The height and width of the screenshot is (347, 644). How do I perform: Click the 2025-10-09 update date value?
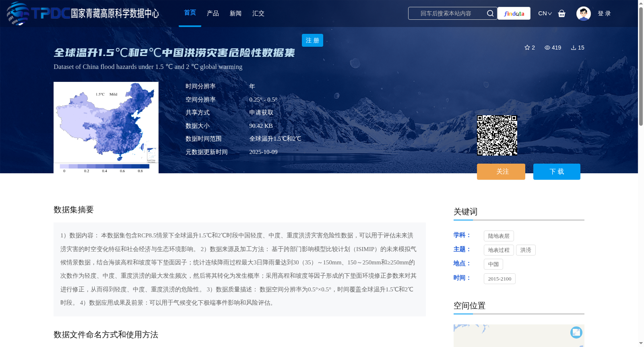[x=263, y=152]
